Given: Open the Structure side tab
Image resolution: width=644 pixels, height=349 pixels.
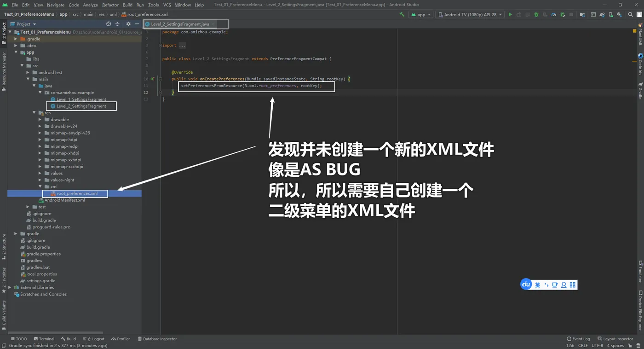Looking at the screenshot, I should tap(4, 247).
